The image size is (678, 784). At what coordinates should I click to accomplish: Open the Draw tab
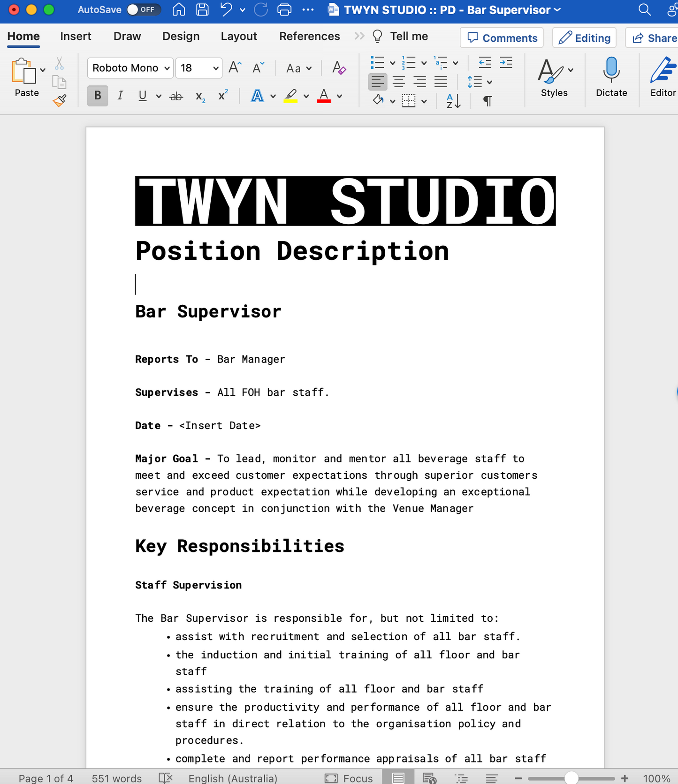(x=127, y=36)
